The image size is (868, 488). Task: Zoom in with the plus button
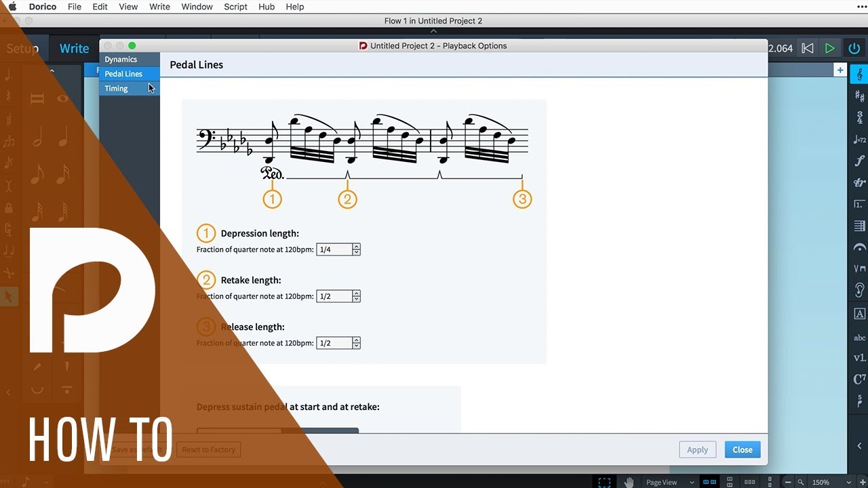[x=863, y=482]
